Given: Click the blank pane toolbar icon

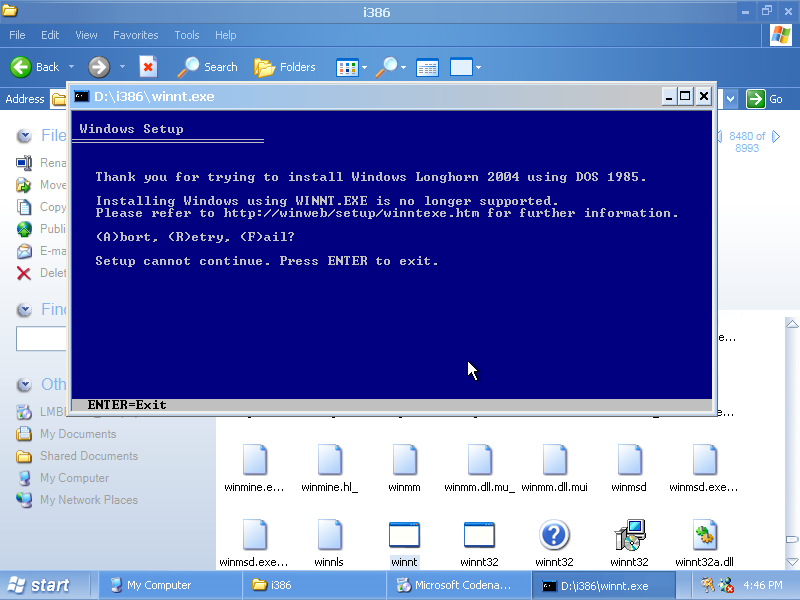Looking at the screenshot, I should [461, 67].
